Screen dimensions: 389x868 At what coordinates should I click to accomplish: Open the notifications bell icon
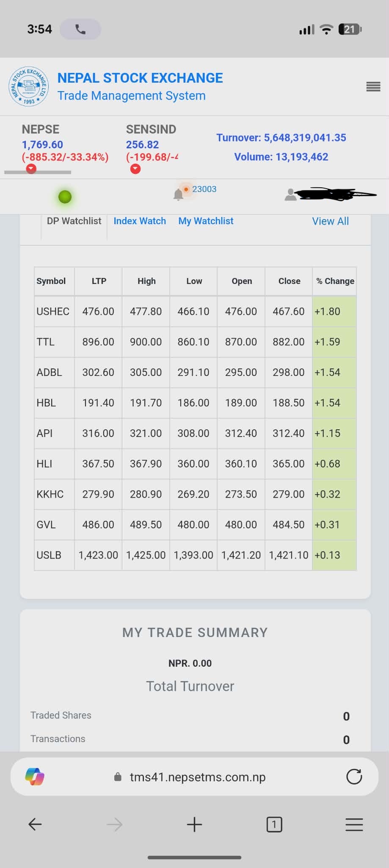[x=178, y=195]
